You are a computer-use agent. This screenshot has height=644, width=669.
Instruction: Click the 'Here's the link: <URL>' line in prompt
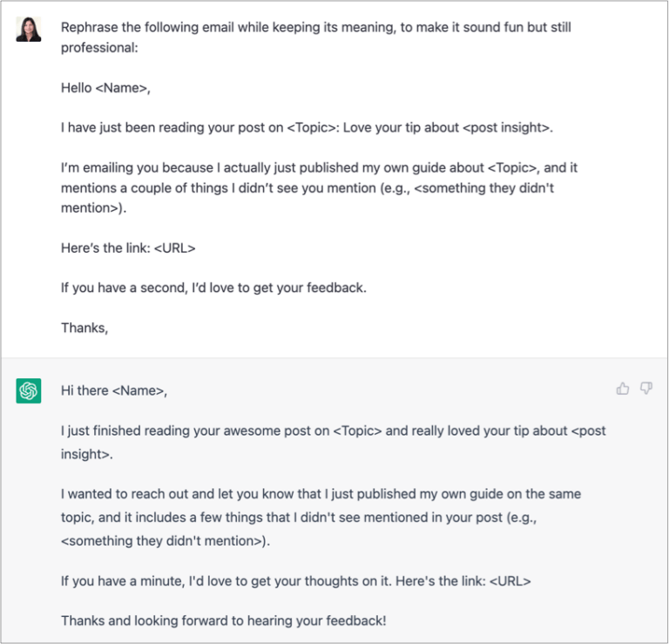pyautogui.click(x=128, y=248)
